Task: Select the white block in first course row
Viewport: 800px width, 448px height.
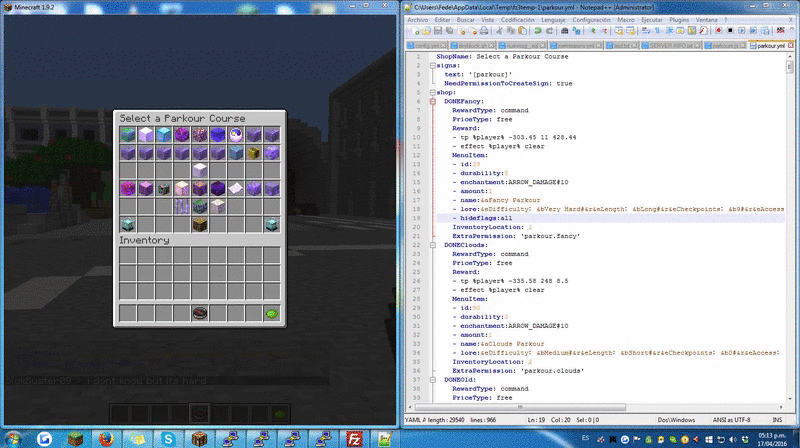Action: tap(146, 135)
